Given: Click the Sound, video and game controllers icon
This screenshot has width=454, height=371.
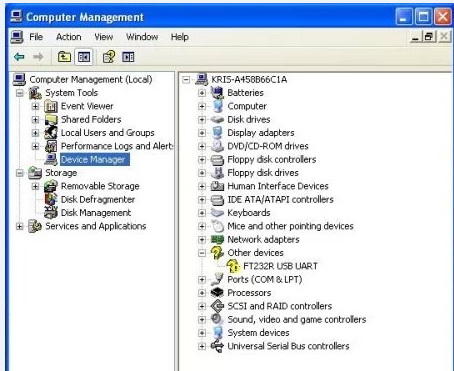Looking at the screenshot, I should [x=217, y=319].
